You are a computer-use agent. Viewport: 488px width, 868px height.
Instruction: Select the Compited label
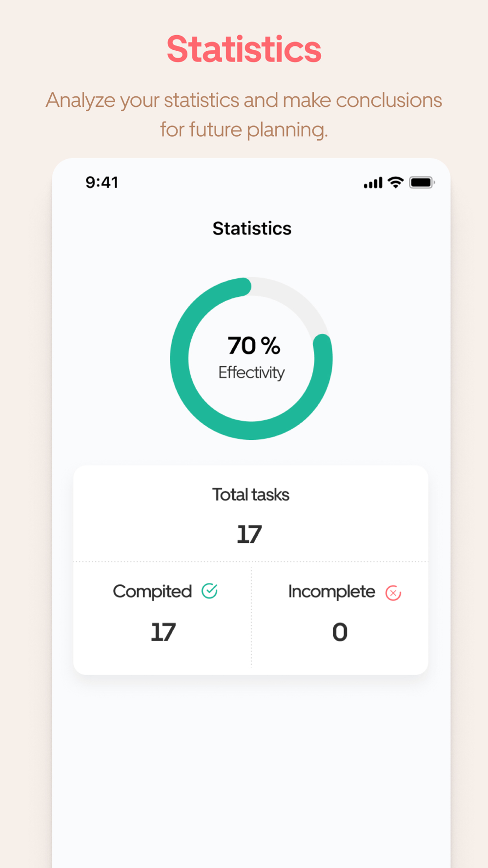point(152,592)
